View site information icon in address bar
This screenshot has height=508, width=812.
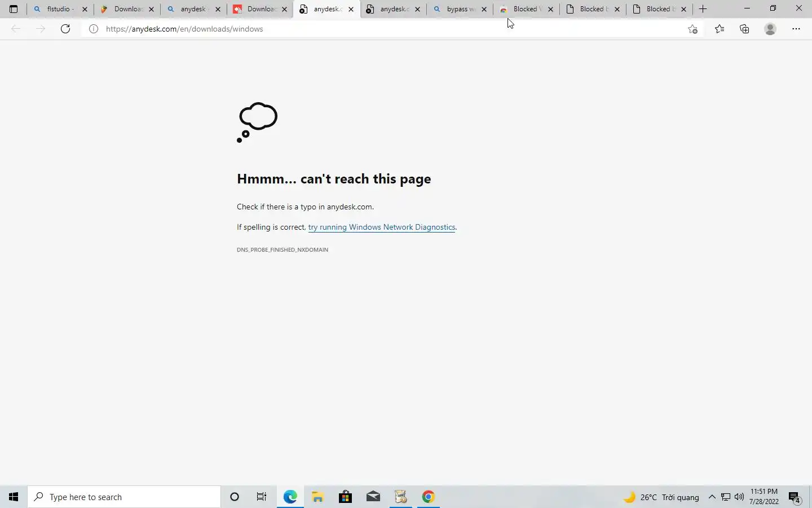pos(94,29)
